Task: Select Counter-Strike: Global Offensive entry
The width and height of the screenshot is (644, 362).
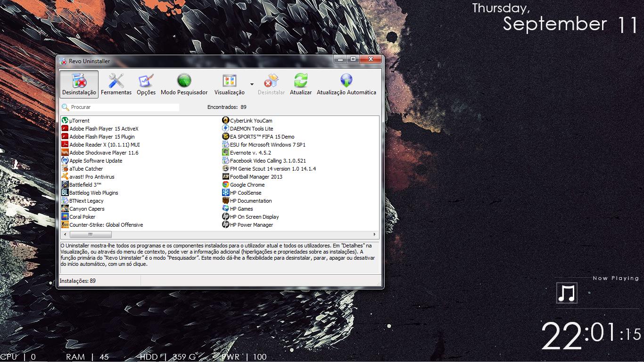Action: pos(106,225)
